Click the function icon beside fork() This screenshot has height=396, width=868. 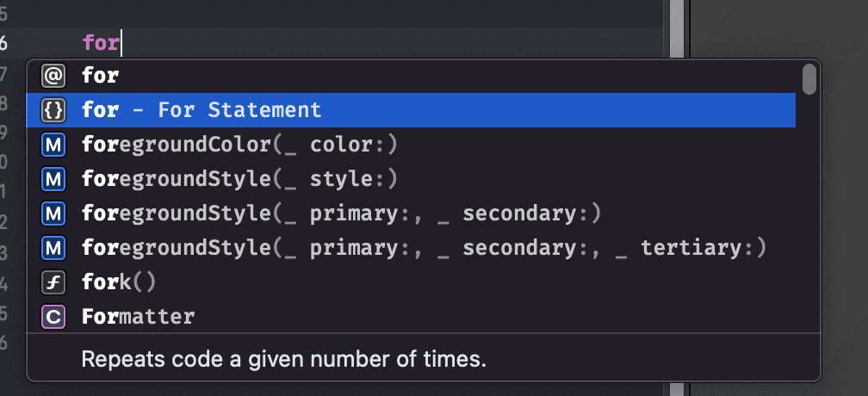tap(53, 282)
